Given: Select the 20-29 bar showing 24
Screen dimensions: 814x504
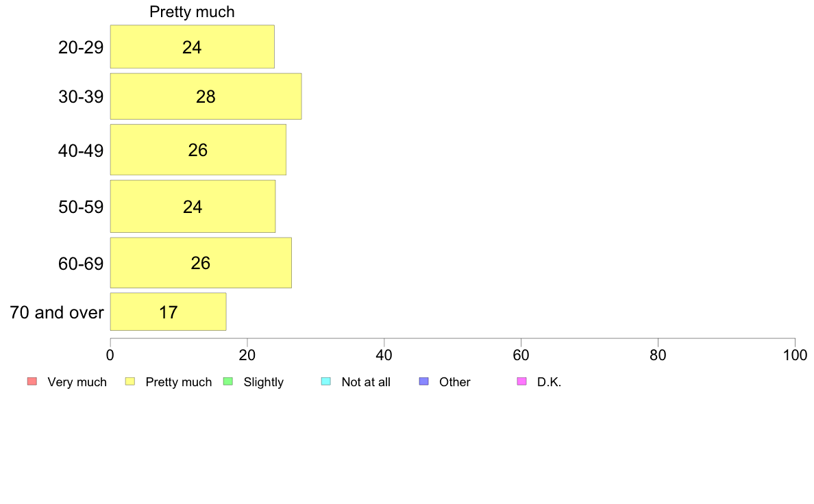Looking at the screenshot, I should point(192,47).
